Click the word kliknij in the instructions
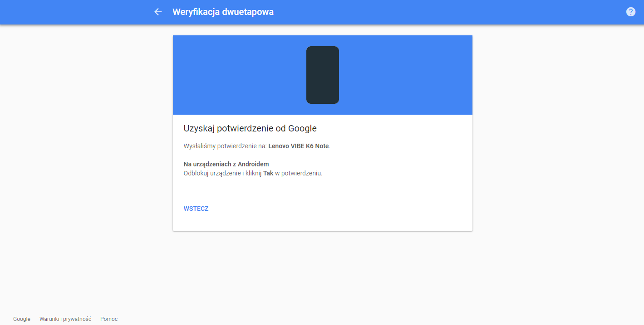Viewport: 644px width, 325px height. coord(253,173)
